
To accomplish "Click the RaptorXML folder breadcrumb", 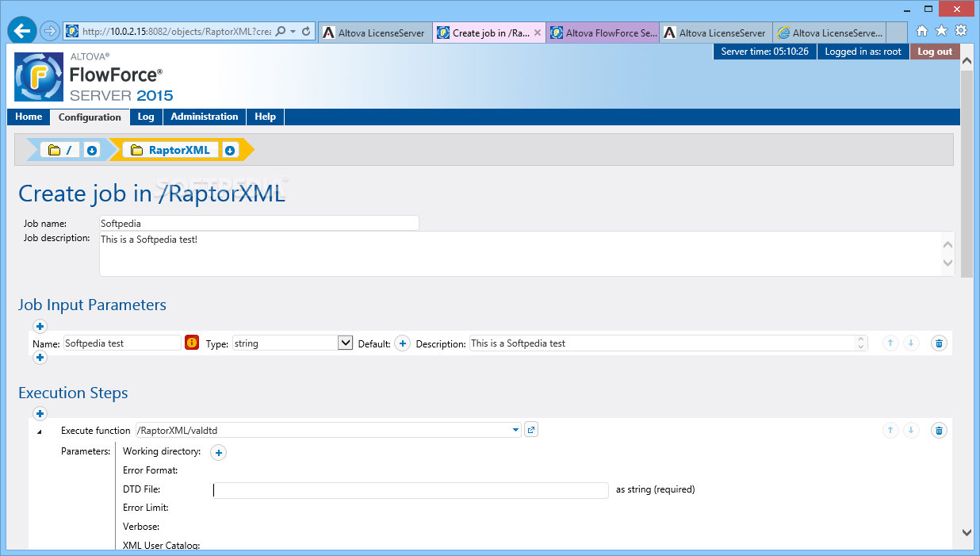I will (171, 150).
